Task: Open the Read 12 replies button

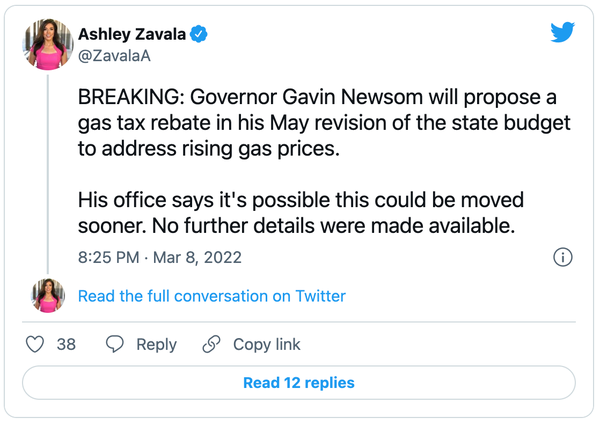Action: (299, 383)
